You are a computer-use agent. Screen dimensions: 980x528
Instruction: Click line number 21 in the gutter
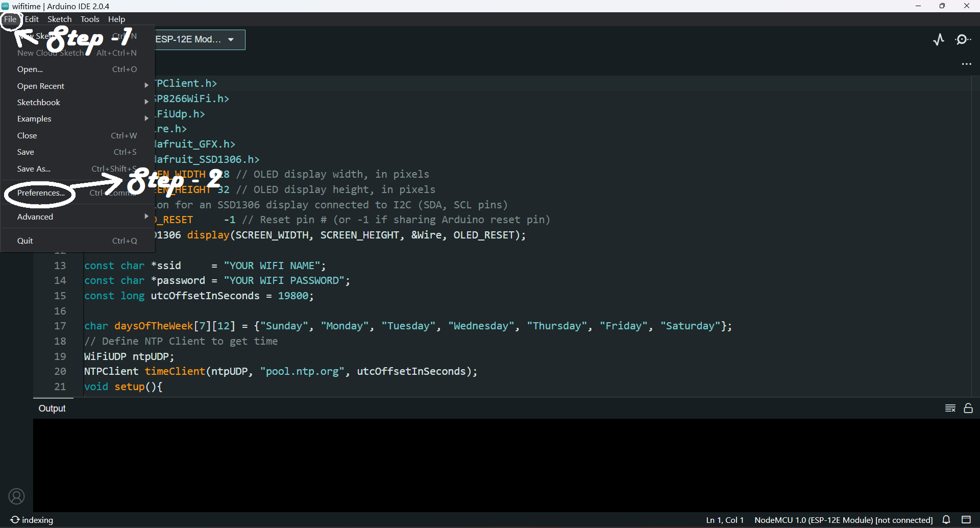60,387
